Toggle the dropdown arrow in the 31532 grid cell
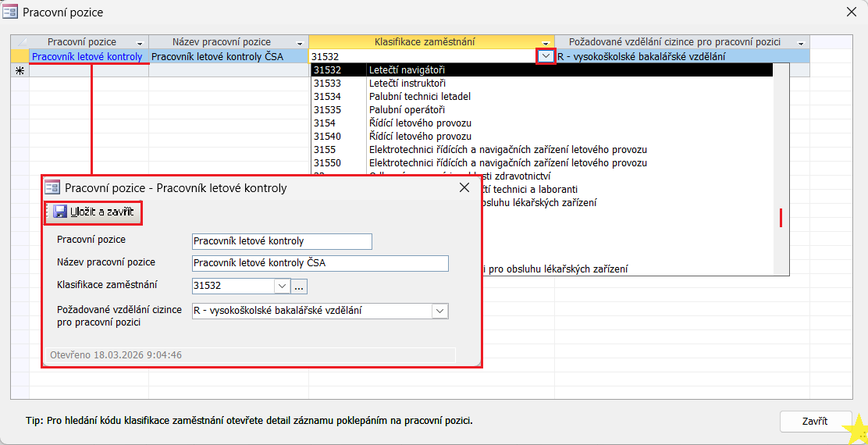The image size is (868, 445). [546, 56]
